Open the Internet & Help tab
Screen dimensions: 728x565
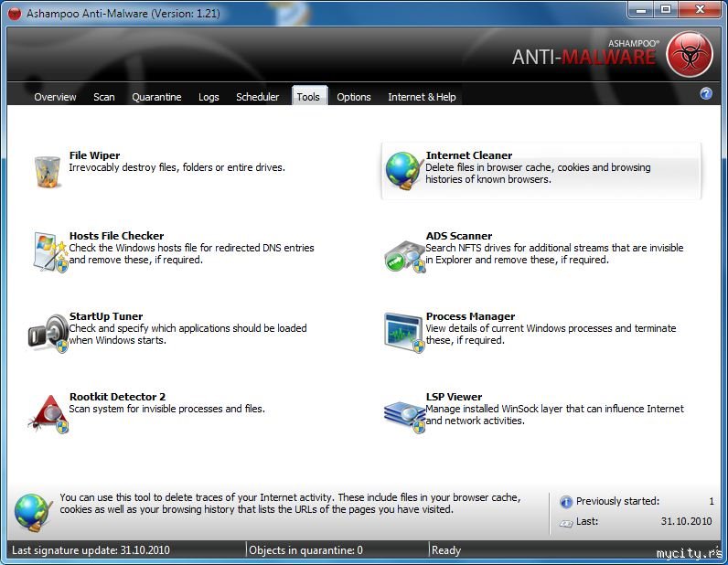[422, 97]
